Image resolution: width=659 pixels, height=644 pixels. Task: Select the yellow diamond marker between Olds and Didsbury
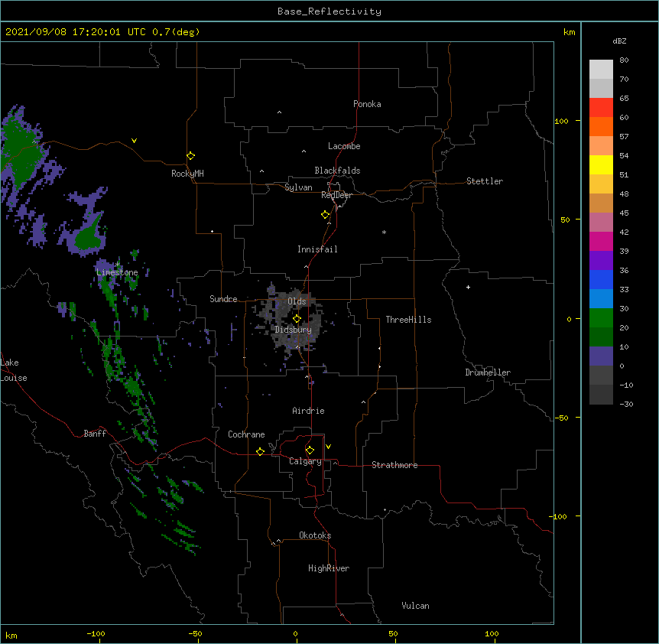[x=297, y=319]
